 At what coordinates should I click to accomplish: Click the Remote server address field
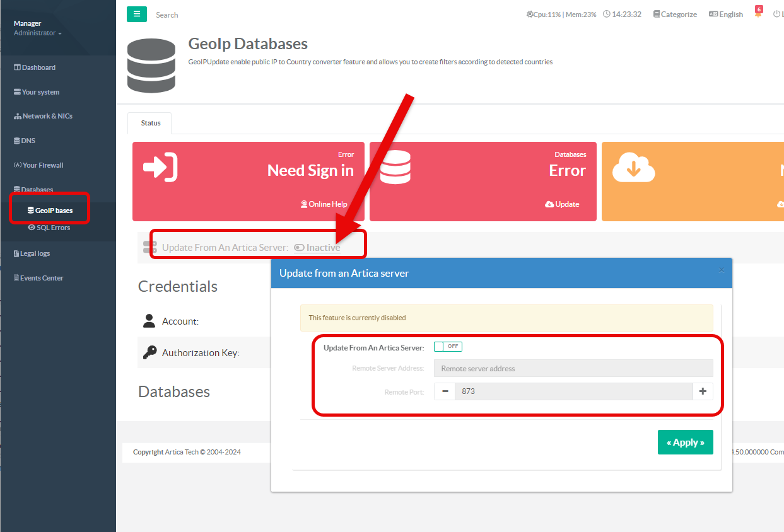pos(573,368)
